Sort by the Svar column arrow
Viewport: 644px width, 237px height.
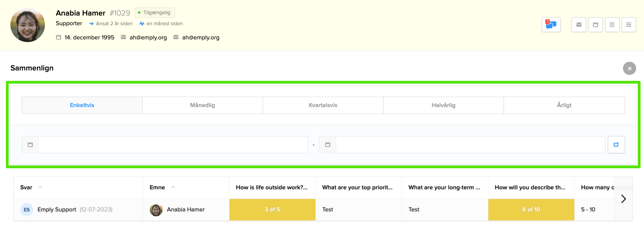(40, 187)
